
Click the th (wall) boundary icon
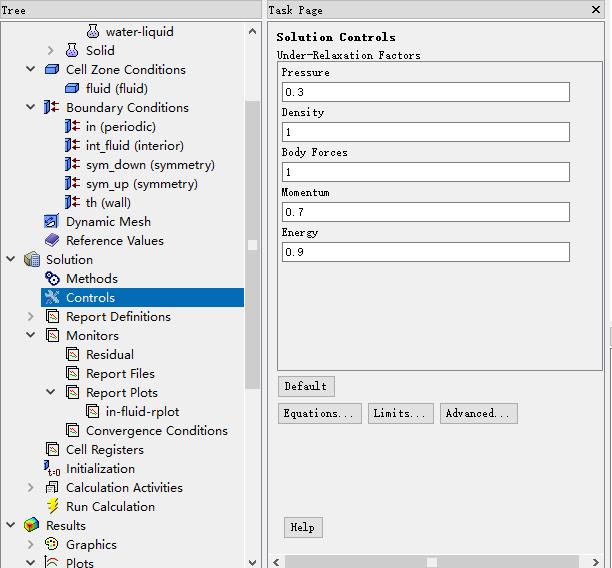tap(72, 203)
